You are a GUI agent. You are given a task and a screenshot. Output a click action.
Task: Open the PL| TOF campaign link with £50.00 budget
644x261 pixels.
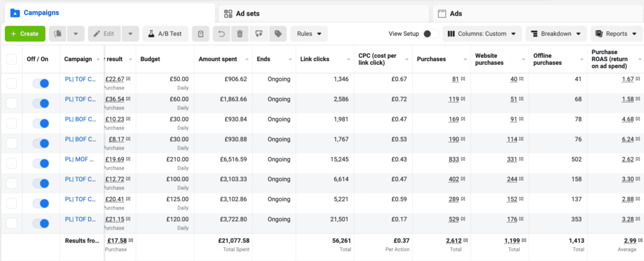80,79
